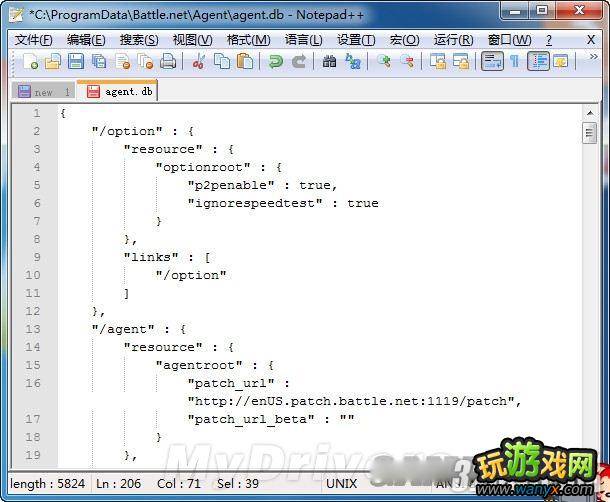Image resolution: width=610 pixels, height=502 pixels.
Task: Open the 运行(R) menu
Action: point(453,40)
